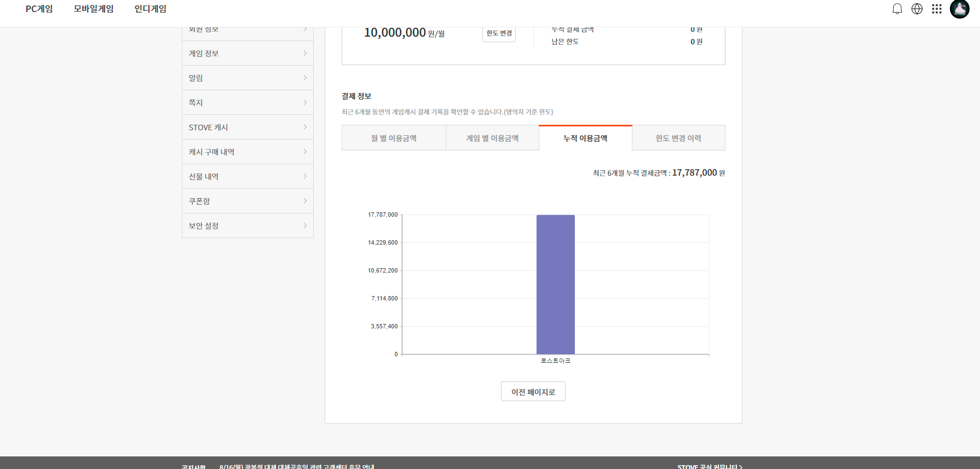Click the 이전 페이지로 button
Image resolution: width=980 pixels, height=469 pixels.
(533, 392)
